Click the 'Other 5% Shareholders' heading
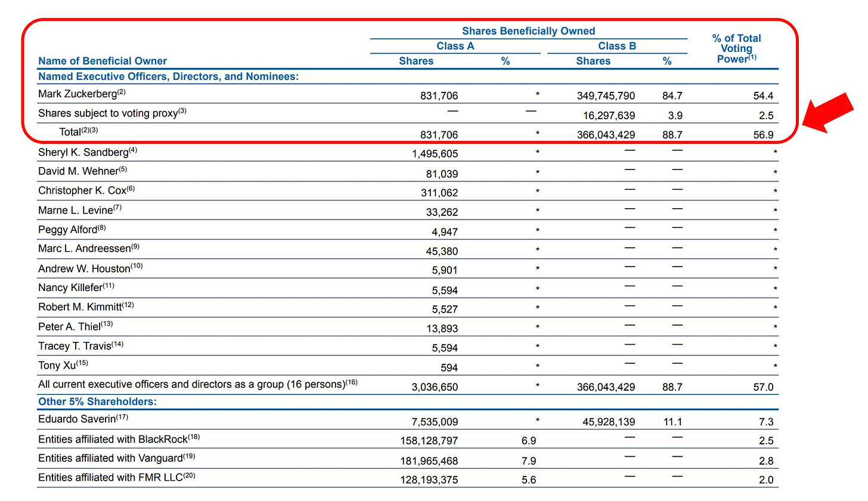868x501 pixels. coord(97,401)
